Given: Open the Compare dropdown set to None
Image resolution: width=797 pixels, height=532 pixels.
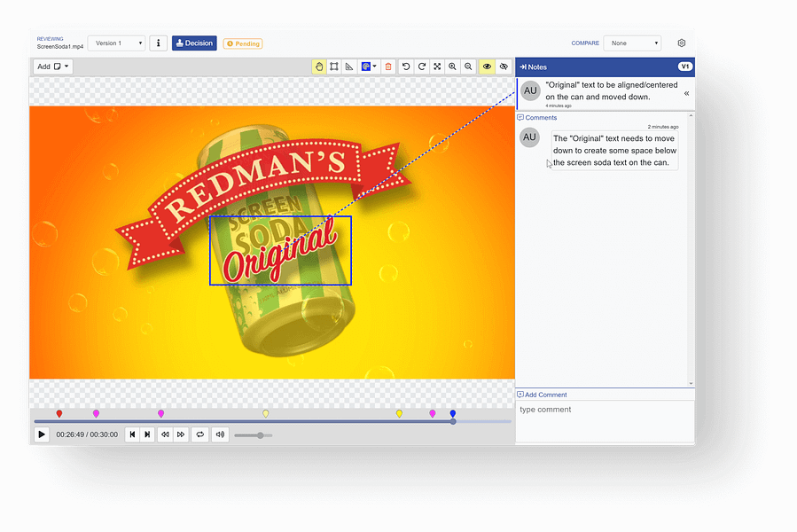Looking at the screenshot, I should pos(632,43).
